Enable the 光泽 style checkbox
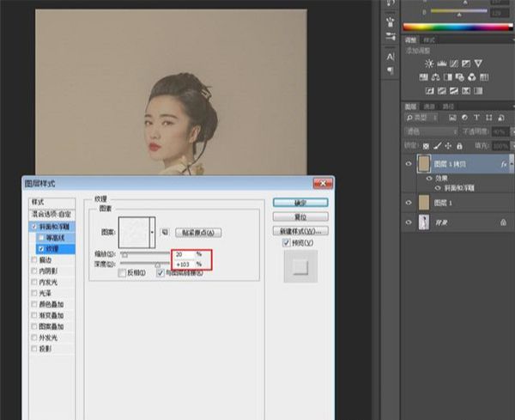 (x=33, y=293)
